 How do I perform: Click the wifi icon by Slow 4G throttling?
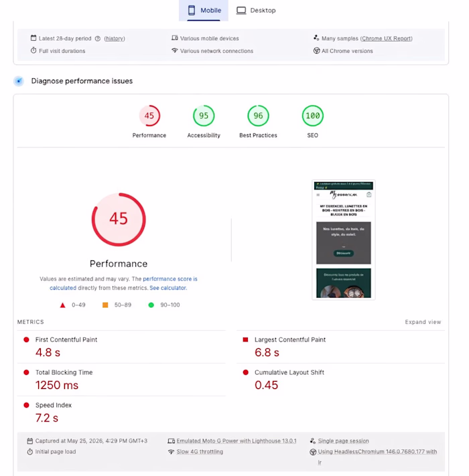coord(172,452)
